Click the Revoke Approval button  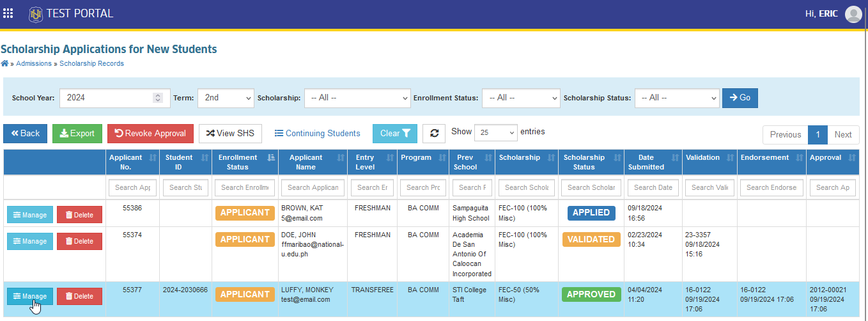tap(151, 133)
